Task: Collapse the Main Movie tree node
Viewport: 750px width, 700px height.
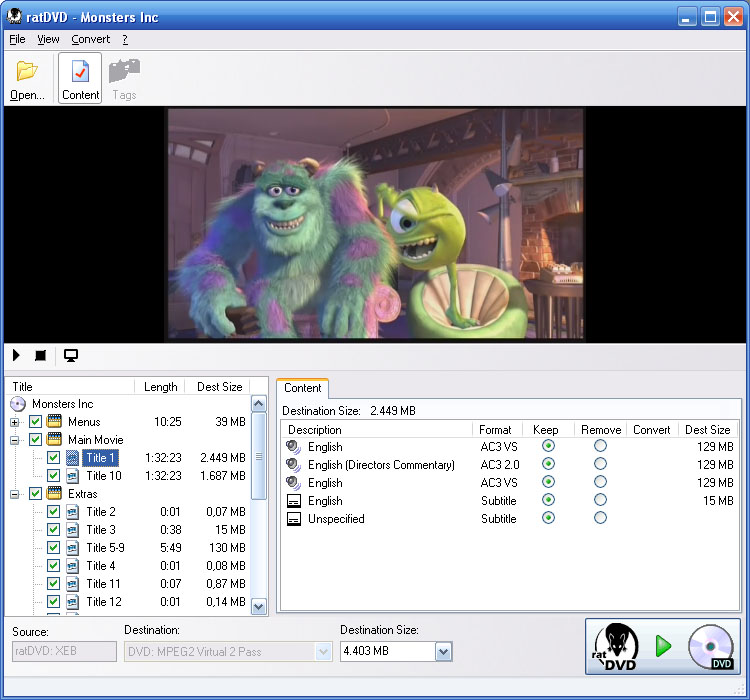Action: (15, 440)
